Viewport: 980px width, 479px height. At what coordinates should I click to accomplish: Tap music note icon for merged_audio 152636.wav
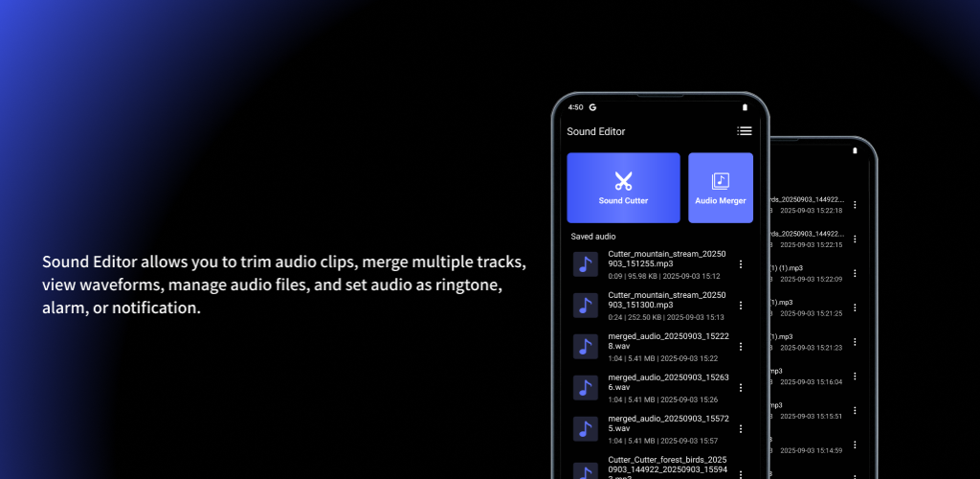coord(585,387)
